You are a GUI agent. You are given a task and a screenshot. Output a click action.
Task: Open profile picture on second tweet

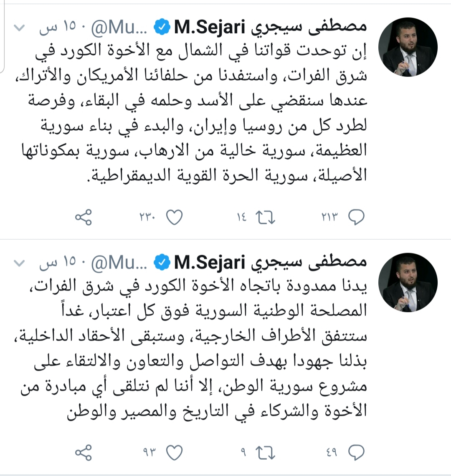click(408, 282)
